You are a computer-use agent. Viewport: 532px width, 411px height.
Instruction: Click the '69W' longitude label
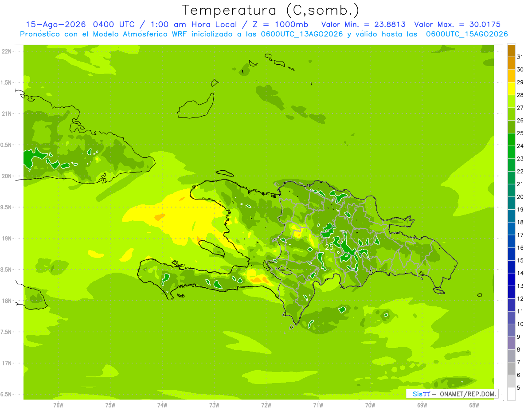pyautogui.click(x=422, y=405)
